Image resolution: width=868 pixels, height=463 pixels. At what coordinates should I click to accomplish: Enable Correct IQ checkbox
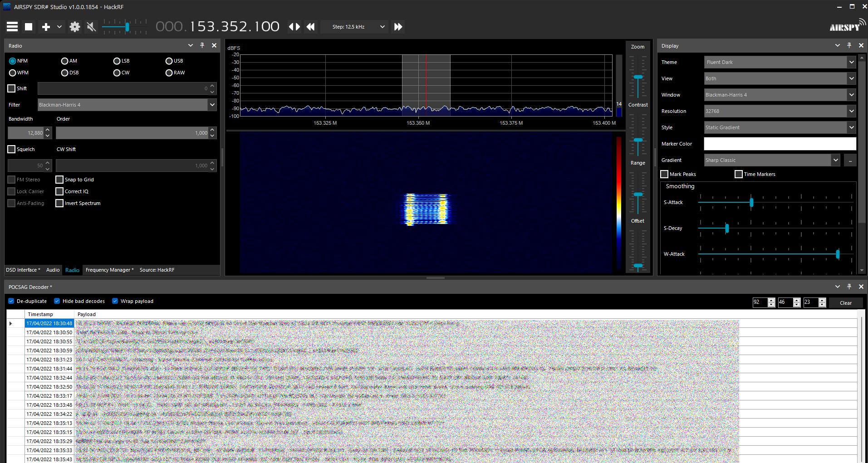point(59,191)
